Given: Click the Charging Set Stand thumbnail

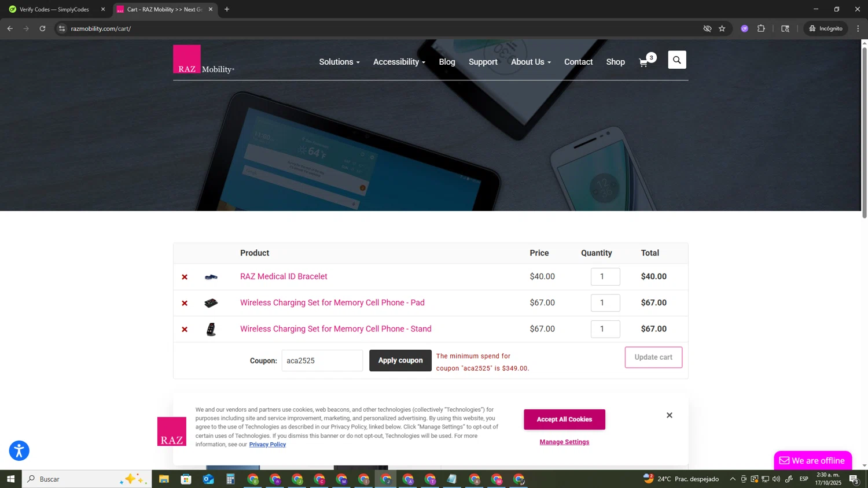Looking at the screenshot, I should pyautogui.click(x=211, y=330).
